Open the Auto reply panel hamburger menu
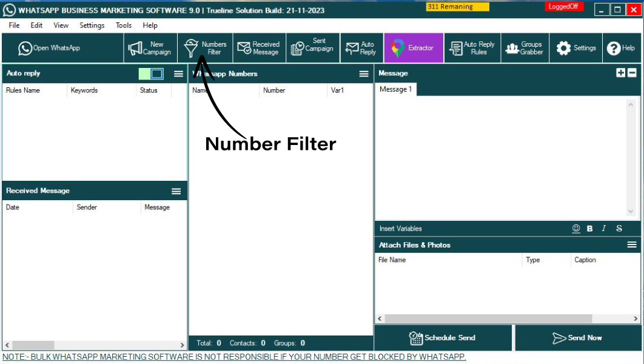Image resolution: width=644 pixels, height=364 pixels. coord(178,74)
